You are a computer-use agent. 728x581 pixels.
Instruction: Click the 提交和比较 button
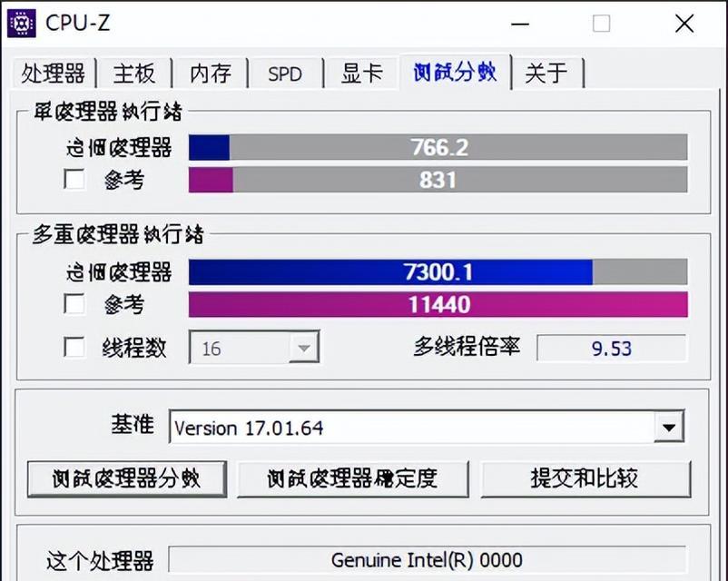[x=585, y=478]
